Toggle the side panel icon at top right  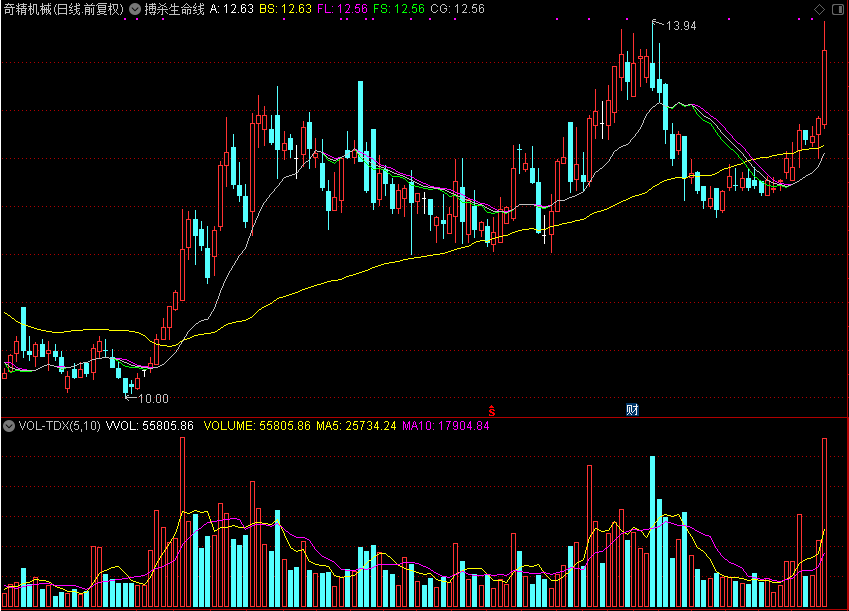[x=838, y=9]
